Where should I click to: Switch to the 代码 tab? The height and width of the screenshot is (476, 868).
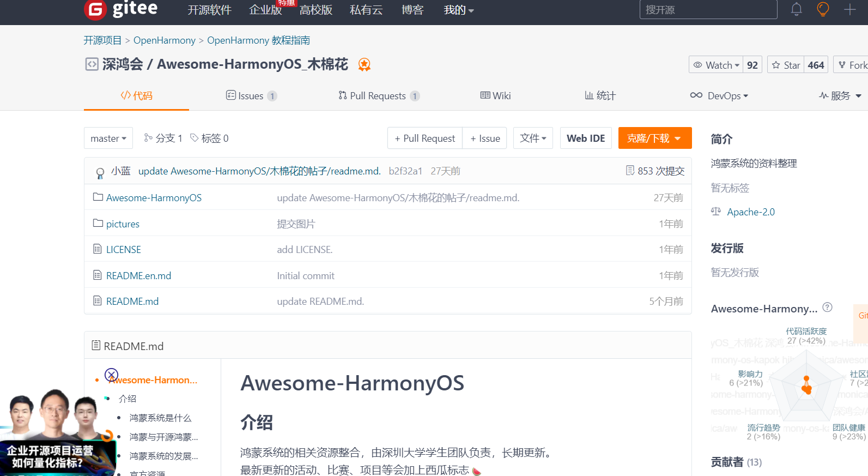[136, 96]
